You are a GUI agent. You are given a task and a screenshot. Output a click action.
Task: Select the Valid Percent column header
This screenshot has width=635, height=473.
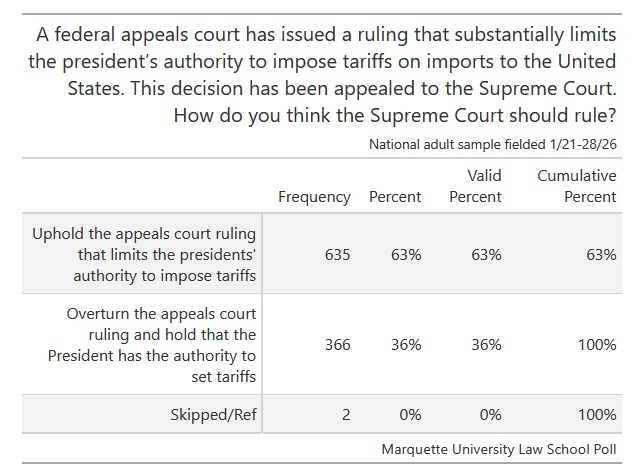[476, 187]
